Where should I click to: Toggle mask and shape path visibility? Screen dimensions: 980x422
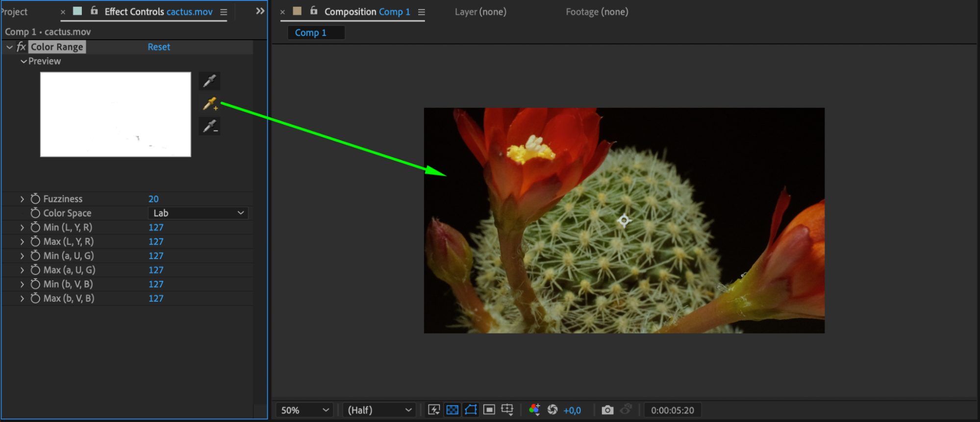point(471,410)
